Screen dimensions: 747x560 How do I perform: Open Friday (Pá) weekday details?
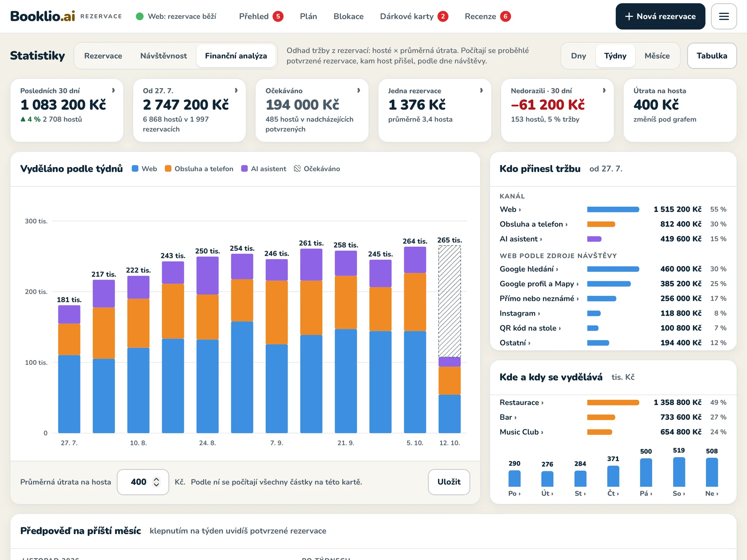tap(646, 493)
